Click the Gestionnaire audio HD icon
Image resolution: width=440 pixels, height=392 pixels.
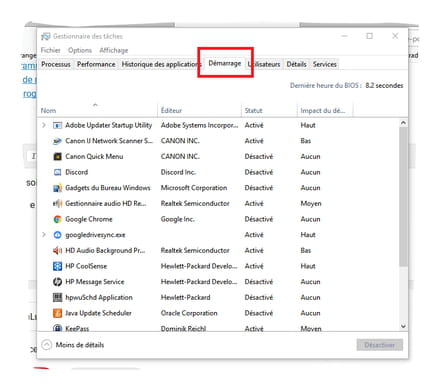coord(57,204)
